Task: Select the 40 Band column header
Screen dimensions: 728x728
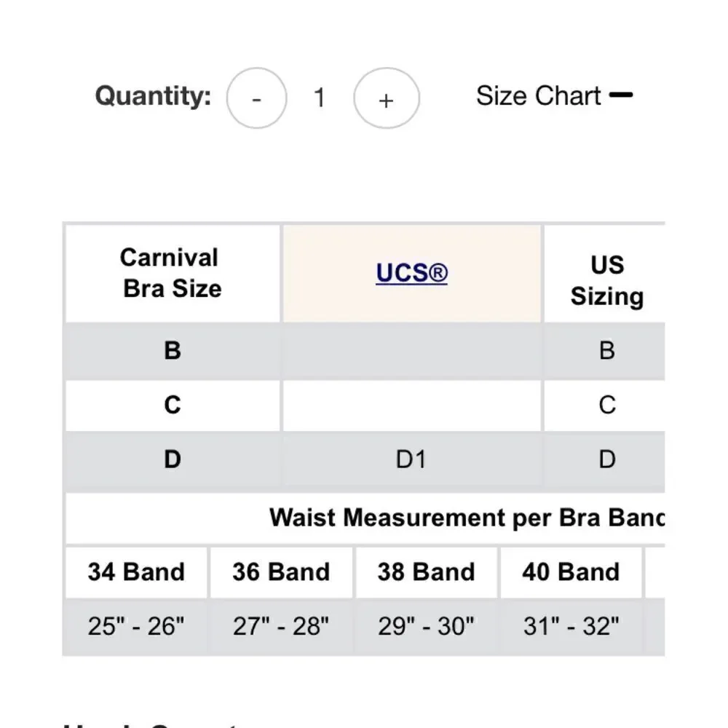Action: click(571, 571)
